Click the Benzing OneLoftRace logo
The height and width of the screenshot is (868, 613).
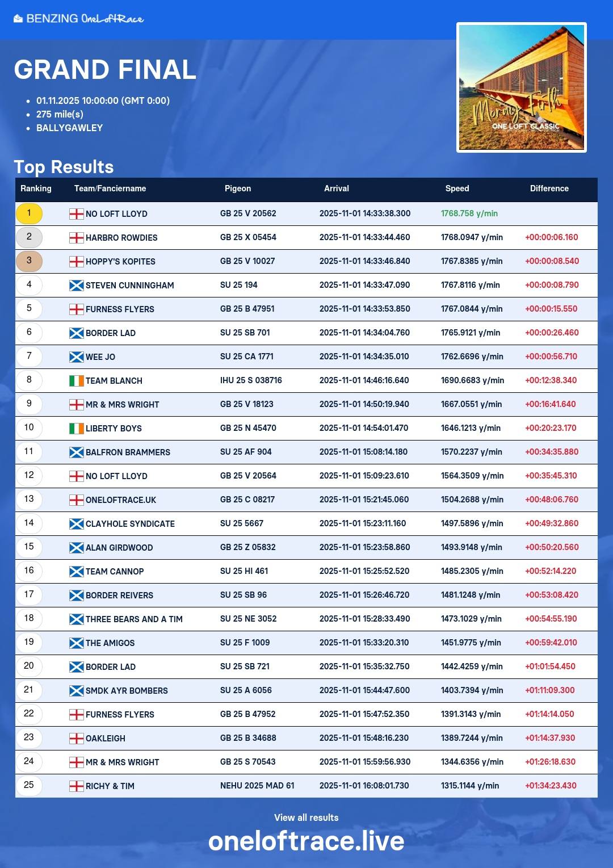(78, 19)
